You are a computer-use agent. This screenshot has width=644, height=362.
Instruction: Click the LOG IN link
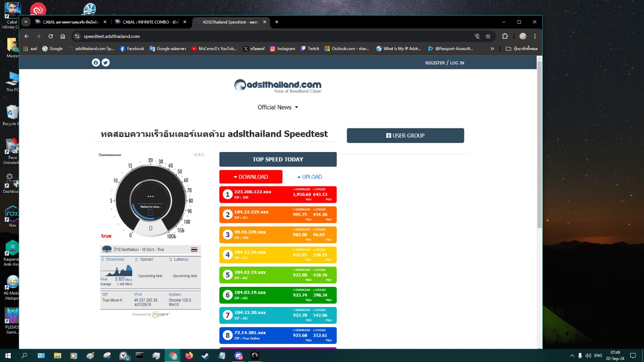(x=457, y=63)
